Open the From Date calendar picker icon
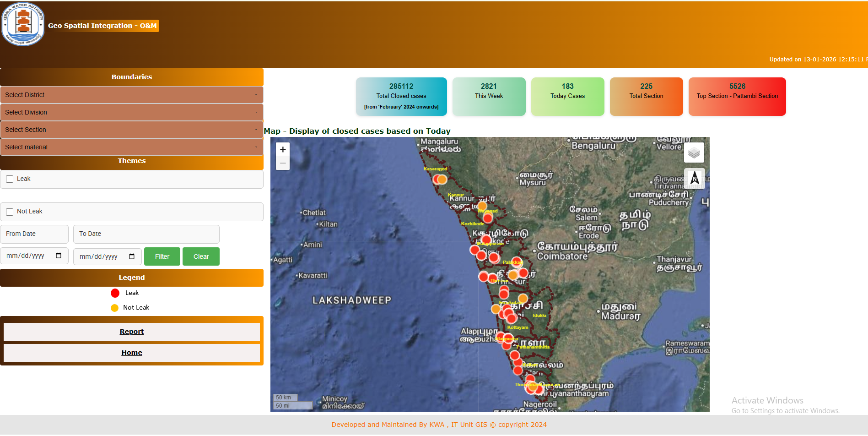 [x=59, y=256]
